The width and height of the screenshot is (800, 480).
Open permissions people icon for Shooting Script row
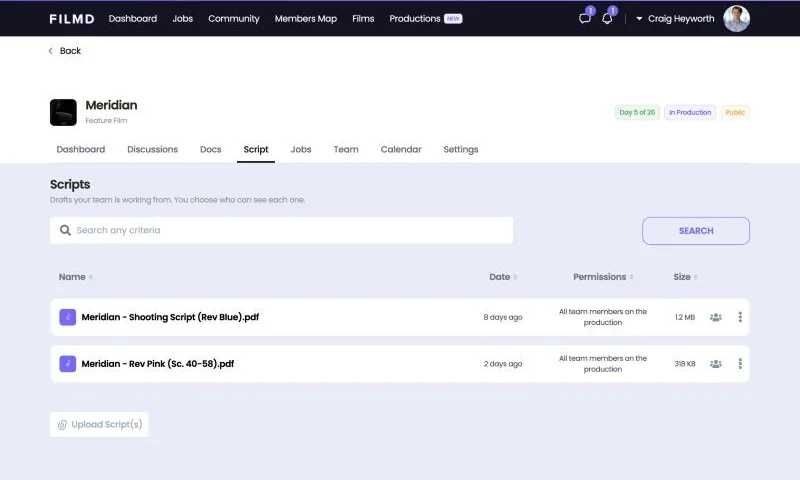click(716, 317)
